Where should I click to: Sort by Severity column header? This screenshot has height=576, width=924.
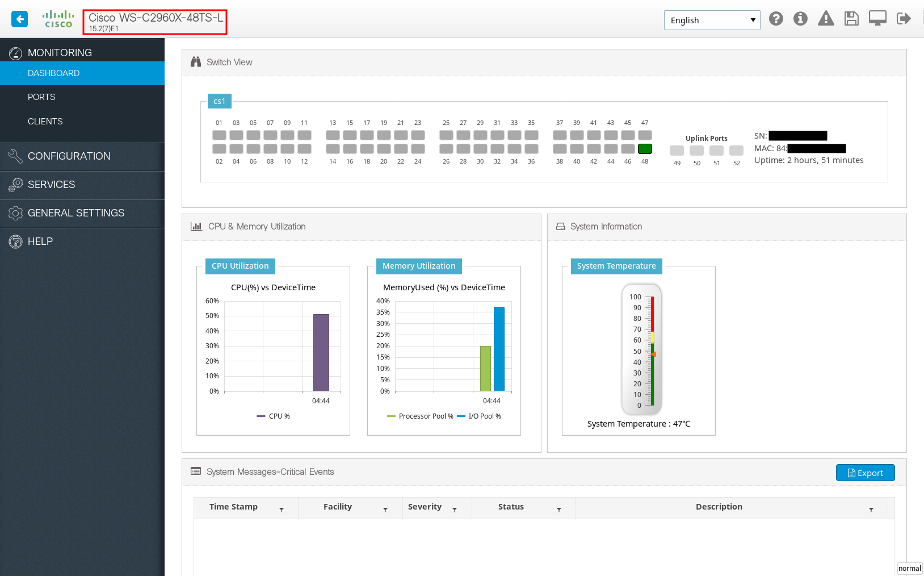[x=425, y=507]
